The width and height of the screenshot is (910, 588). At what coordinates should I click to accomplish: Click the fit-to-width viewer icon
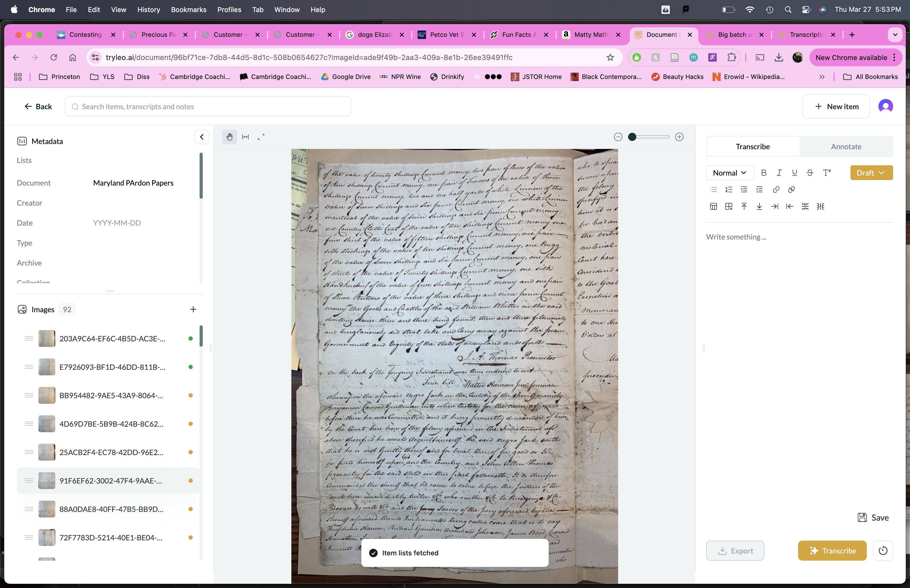pyautogui.click(x=245, y=137)
